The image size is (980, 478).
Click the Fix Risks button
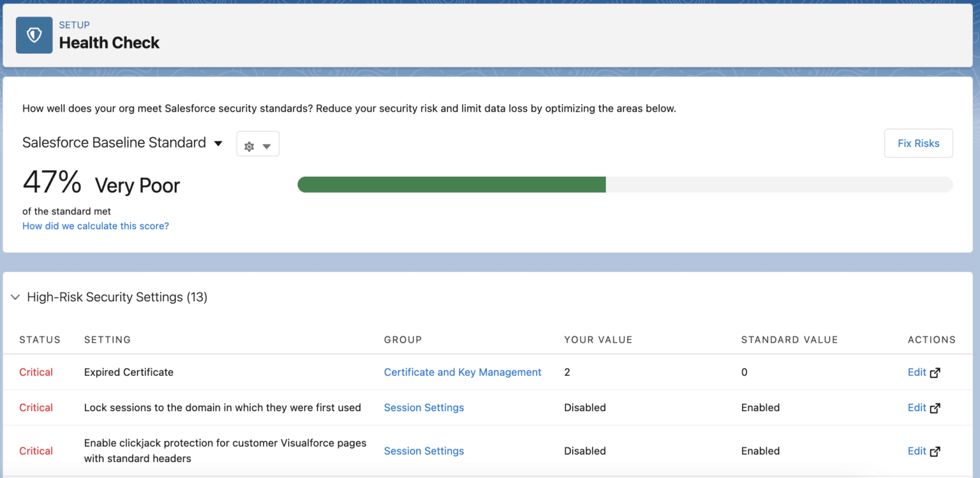(918, 143)
